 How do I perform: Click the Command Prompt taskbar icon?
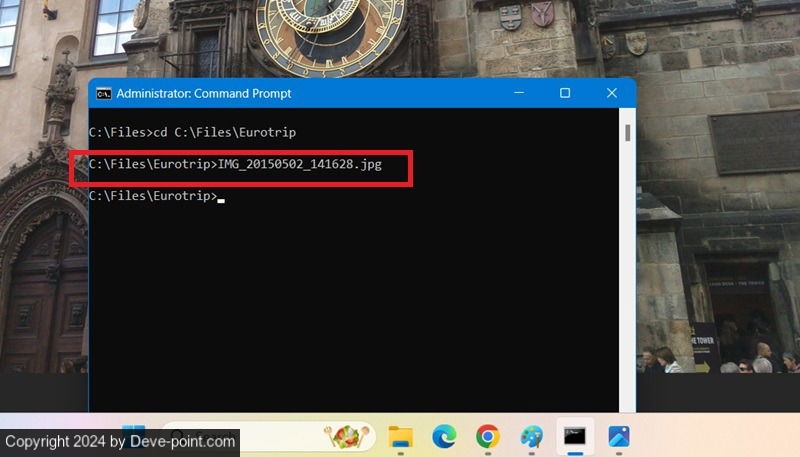pos(575,436)
